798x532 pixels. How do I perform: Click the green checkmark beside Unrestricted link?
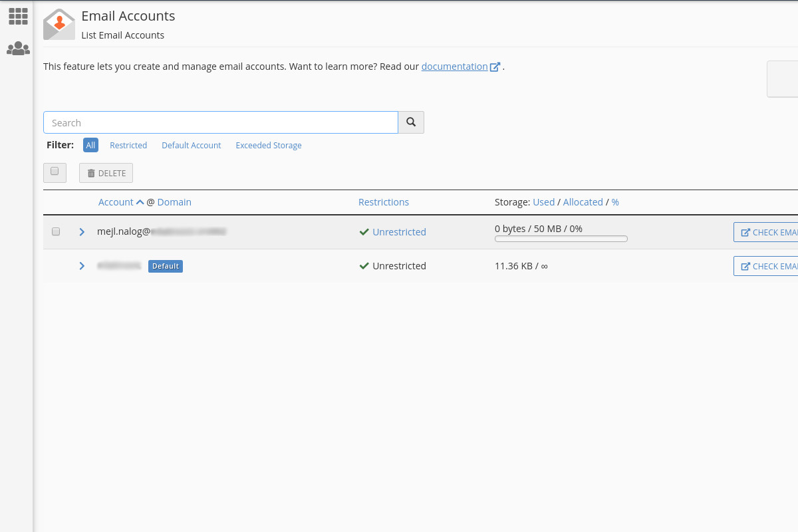coord(364,232)
